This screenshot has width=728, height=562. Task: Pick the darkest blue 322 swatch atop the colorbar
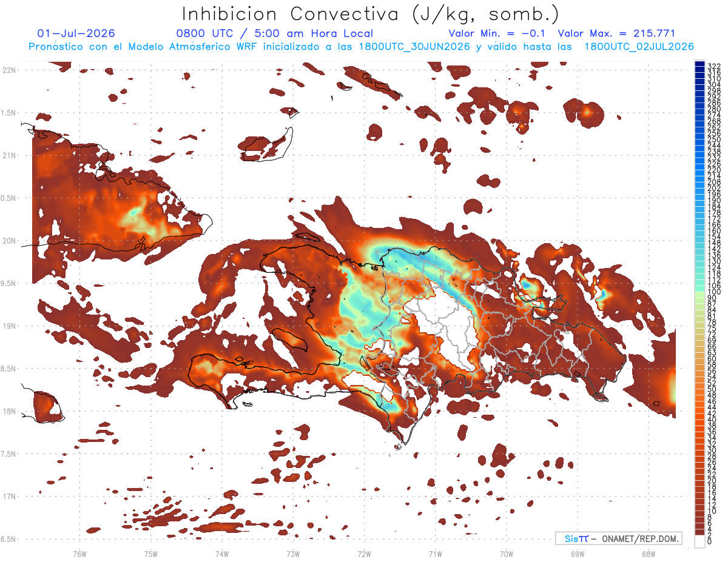tap(700, 64)
